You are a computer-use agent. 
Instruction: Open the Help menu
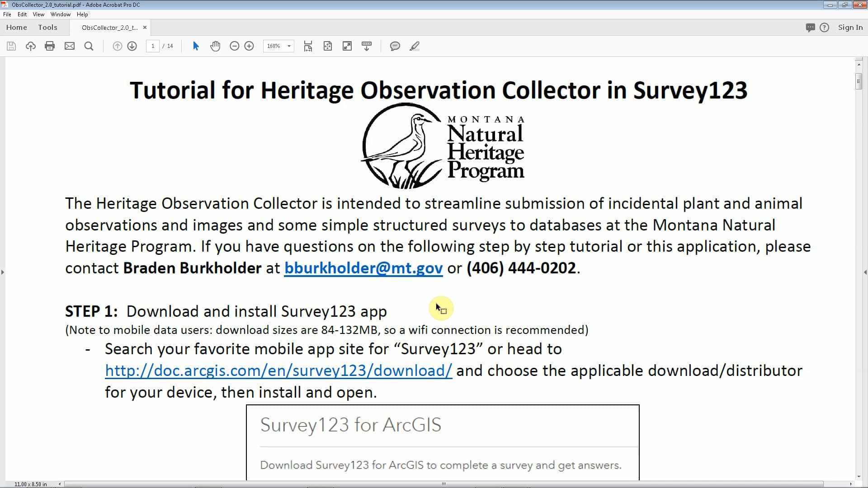pyautogui.click(x=82, y=14)
